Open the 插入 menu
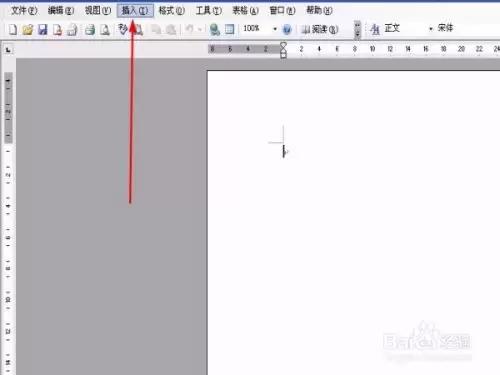Image resolution: width=500 pixels, height=375 pixels. tap(135, 11)
